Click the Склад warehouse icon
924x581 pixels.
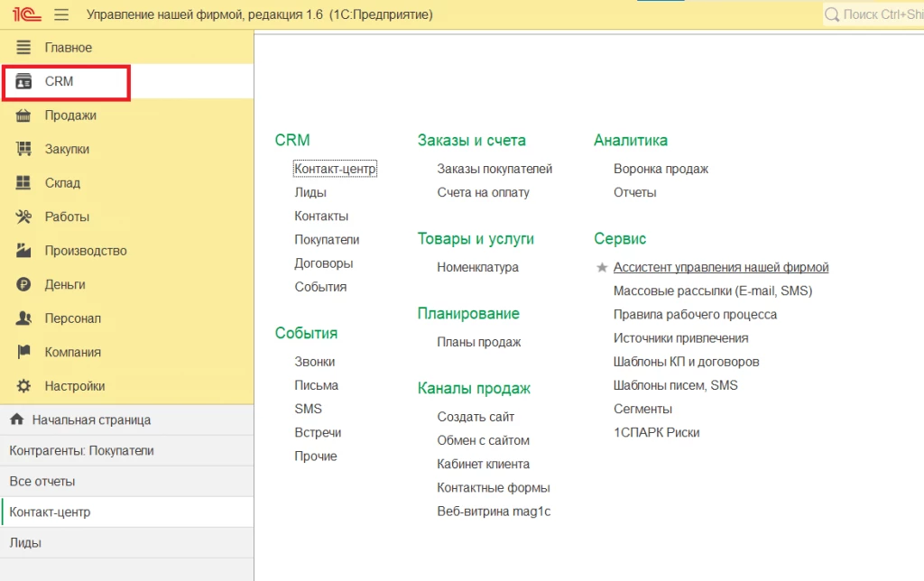[23, 182]
